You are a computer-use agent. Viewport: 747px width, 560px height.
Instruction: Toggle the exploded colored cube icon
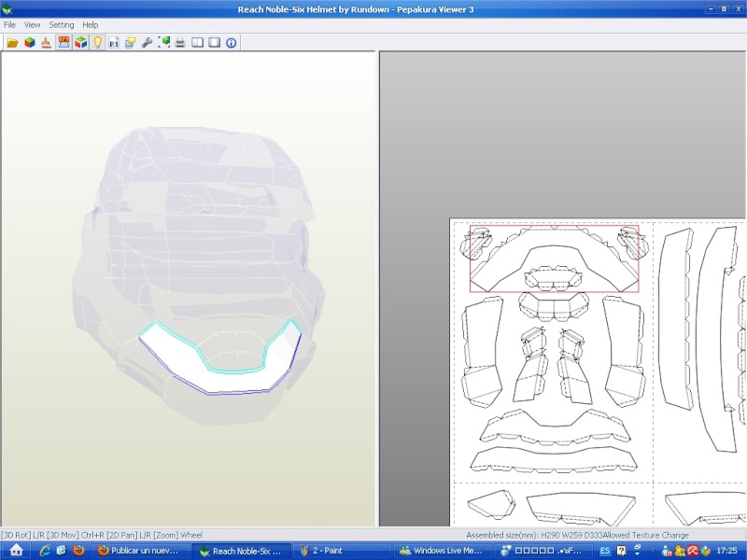[80, 43]
